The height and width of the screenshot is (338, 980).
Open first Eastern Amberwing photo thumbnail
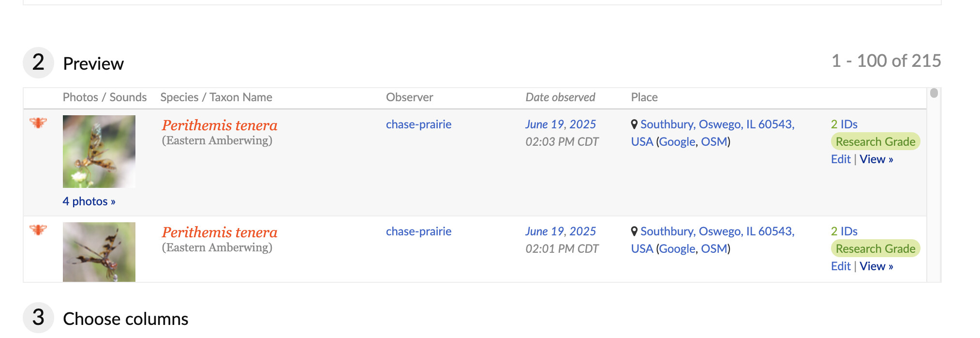[99, 152]
